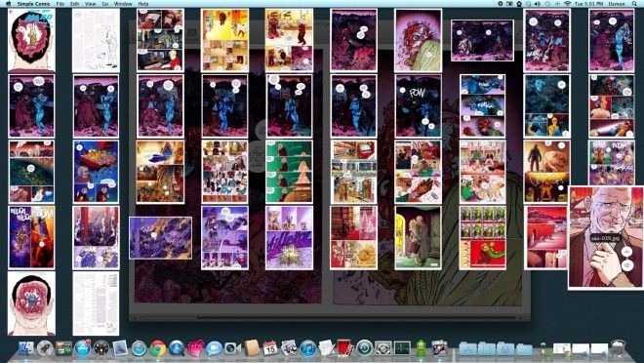Select the wide dark landscape thumbnail in top row
The width and height of the screenshot is (644, 363).
(x=482, y=40)
